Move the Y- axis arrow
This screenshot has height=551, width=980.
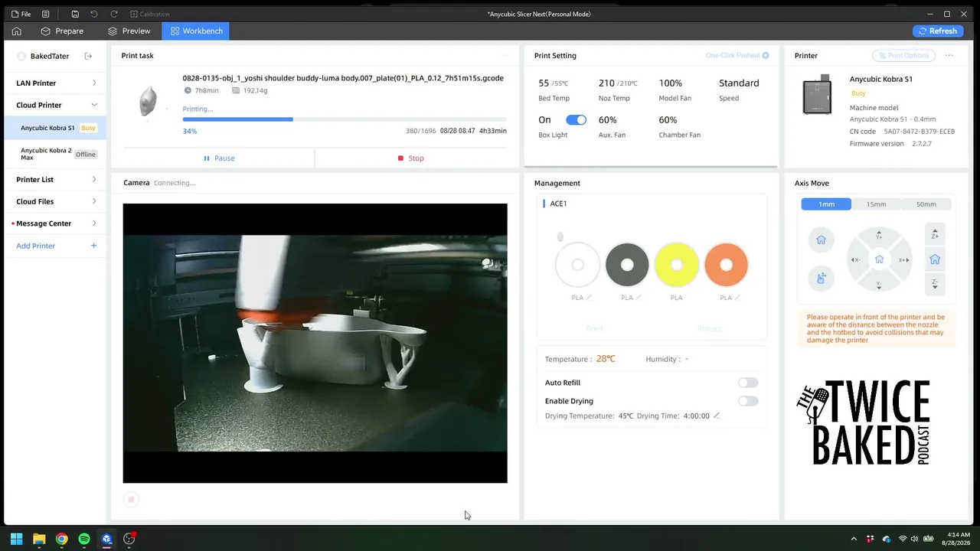879,285
